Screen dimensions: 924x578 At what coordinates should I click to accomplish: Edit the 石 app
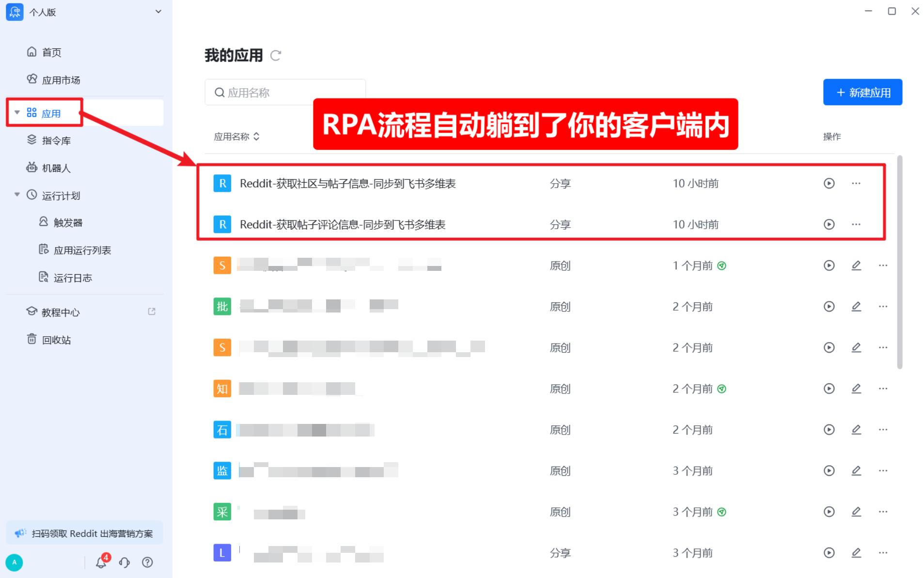(x=856, y=430)
